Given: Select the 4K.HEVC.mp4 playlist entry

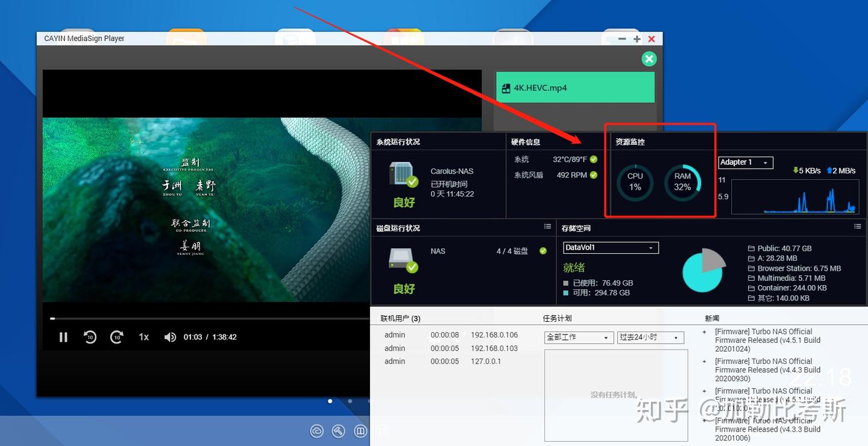Looking at the screenshot, I should coord(574,87).
